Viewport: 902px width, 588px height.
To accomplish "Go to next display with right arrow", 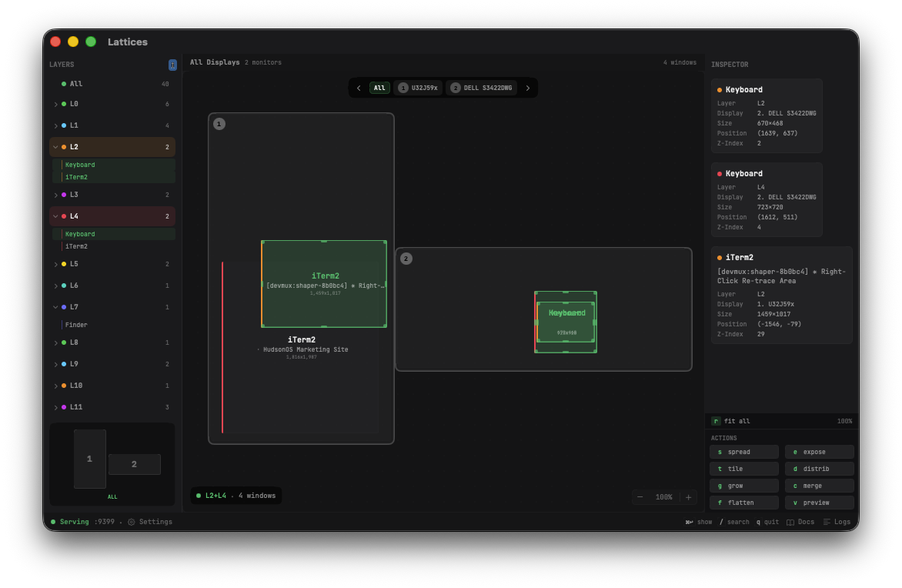I will [527, 88].
